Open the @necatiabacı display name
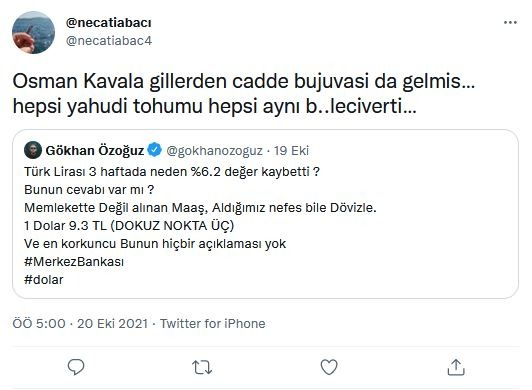The width and height of the screenshot is (532, 390). coord(109,23)
